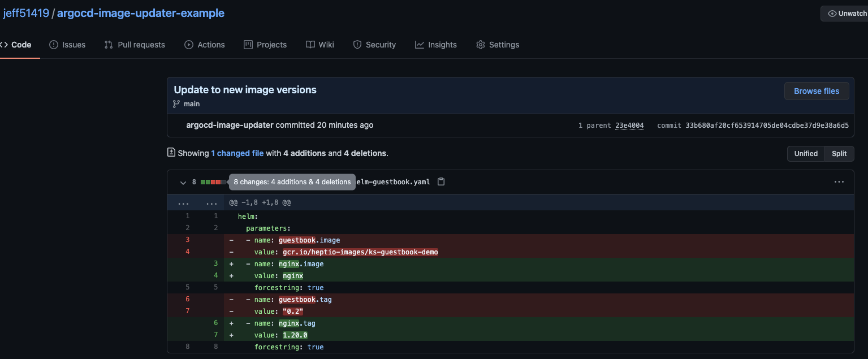The image size is (868, 359).
Task: Click the main branch label
Action: point(192,104)
